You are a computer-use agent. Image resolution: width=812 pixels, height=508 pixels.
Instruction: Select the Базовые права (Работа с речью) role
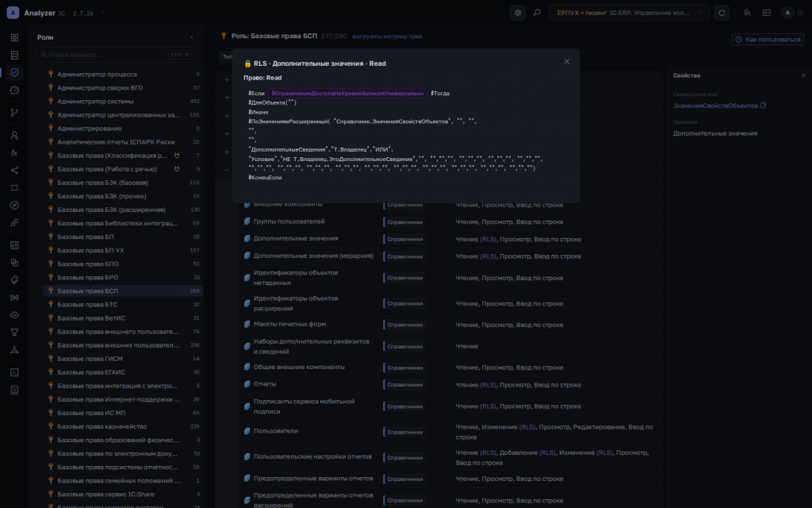click(123, 169)
